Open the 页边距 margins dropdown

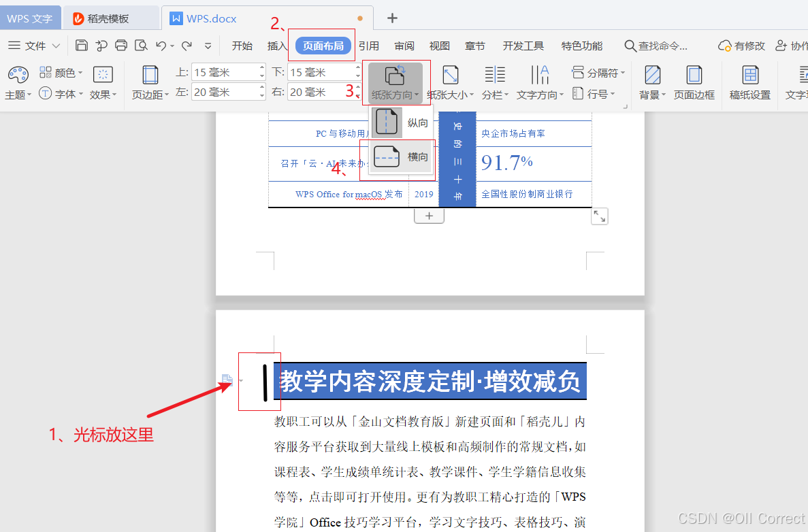coord(150,83)
